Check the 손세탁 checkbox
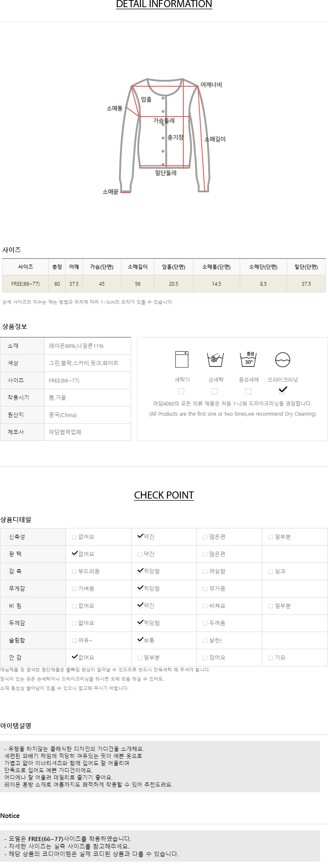Image resolution: width=328 pixels, height=868 pixels. (215, 391)
